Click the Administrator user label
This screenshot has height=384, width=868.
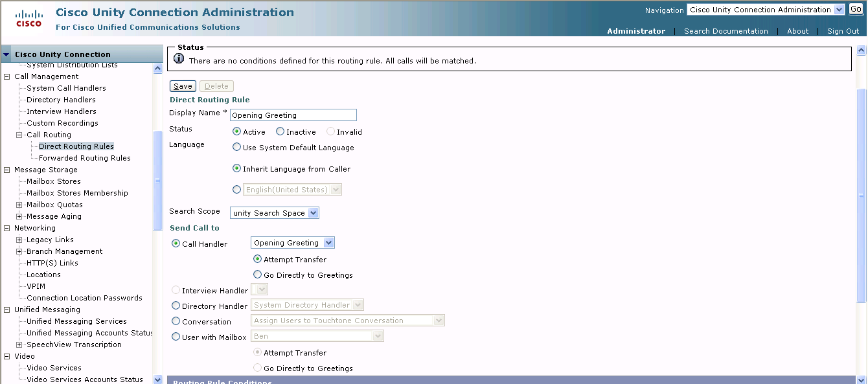pyautogui.click(x=636, y=31)
